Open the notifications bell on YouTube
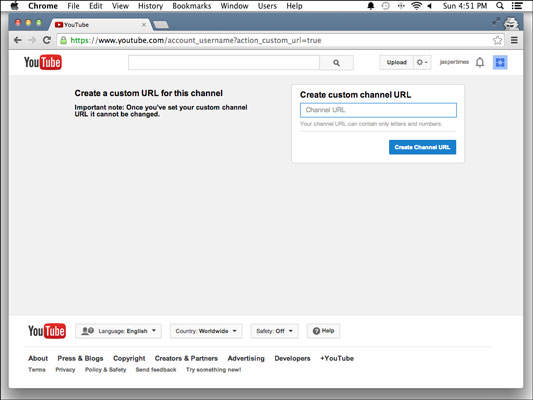This screenshot has height=400, width=533. (x=480, y=62)
